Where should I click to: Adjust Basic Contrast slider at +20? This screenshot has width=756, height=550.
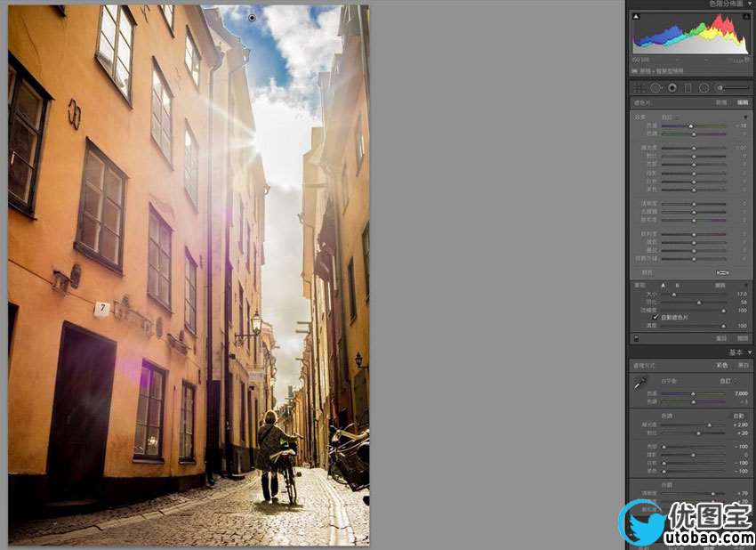[698, 433]
